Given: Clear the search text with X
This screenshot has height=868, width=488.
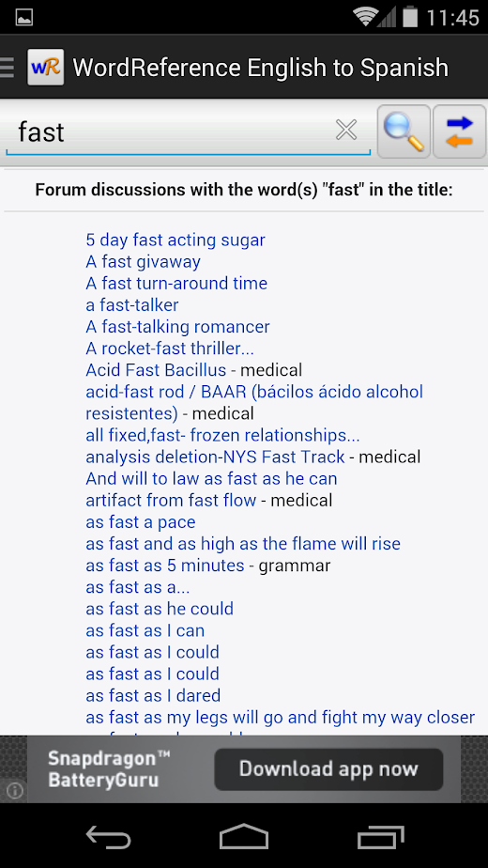Looking at the screenshot, I should click(x=346, y=130).
